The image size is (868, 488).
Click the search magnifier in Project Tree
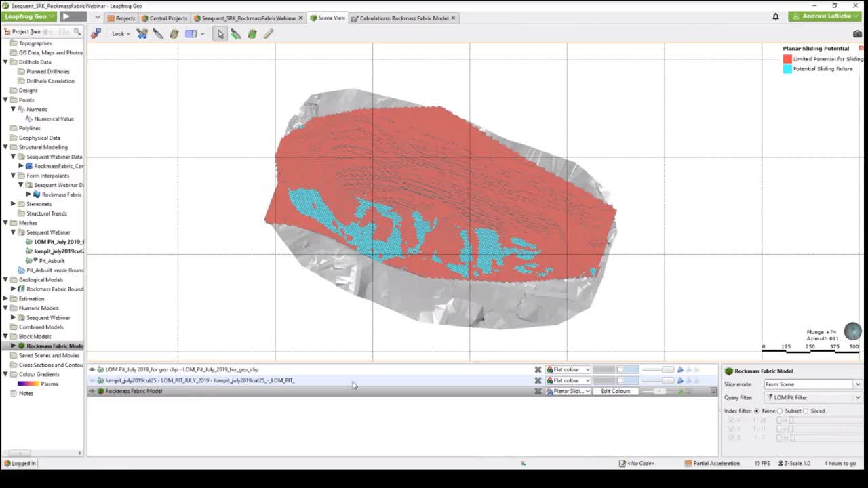point(77,31)
